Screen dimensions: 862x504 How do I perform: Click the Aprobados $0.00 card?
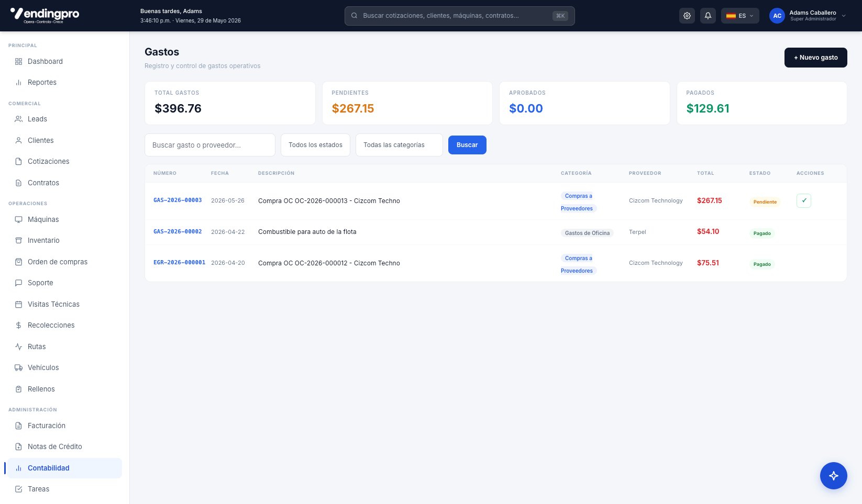(x=584, y=103)
